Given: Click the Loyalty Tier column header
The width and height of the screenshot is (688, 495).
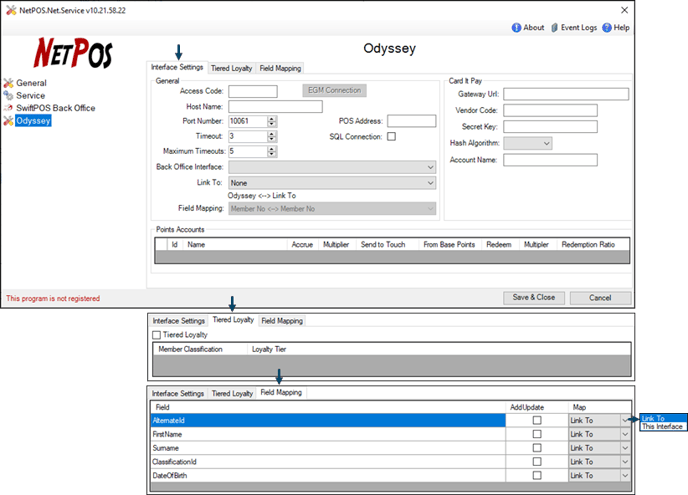Looking at the screenshot, I should [269, 349].
